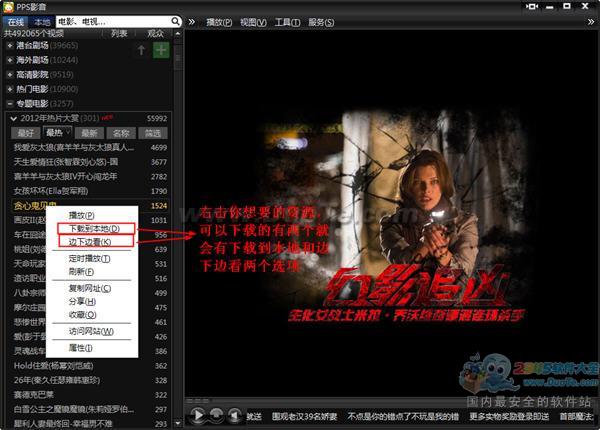Click the scroll up arrow of video list
The width and height of the screenshot is (600, 430).
click(178, 34)
